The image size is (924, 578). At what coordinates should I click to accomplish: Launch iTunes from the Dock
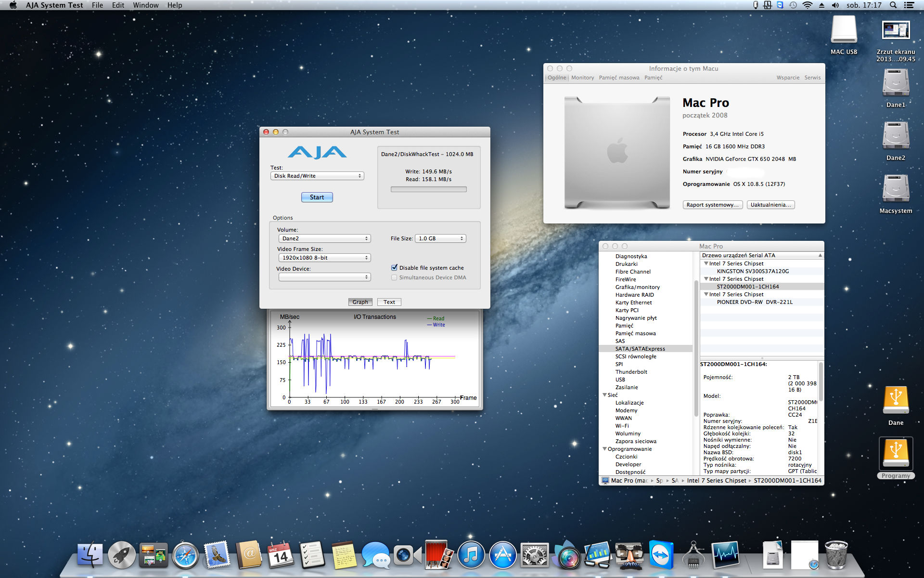(x=471, y=555)
